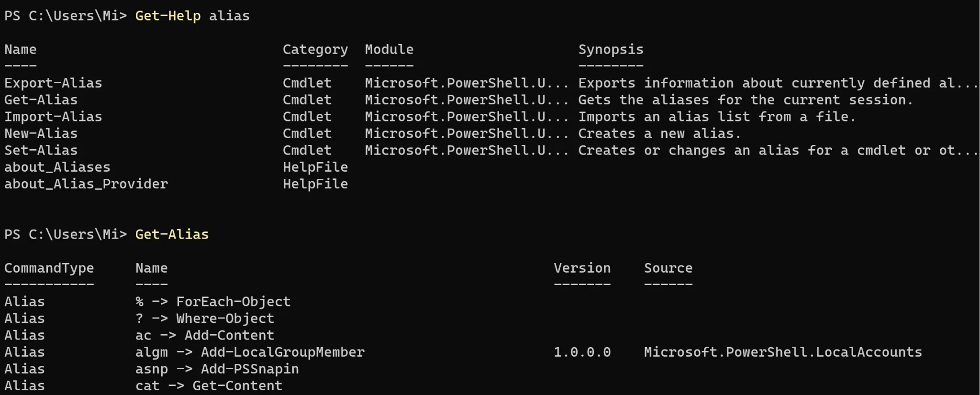The height and width of the screenshot is (395, 980).
Task: Click the asnp -> Add-PSSnapin alias line
Action: click(217, 369)
